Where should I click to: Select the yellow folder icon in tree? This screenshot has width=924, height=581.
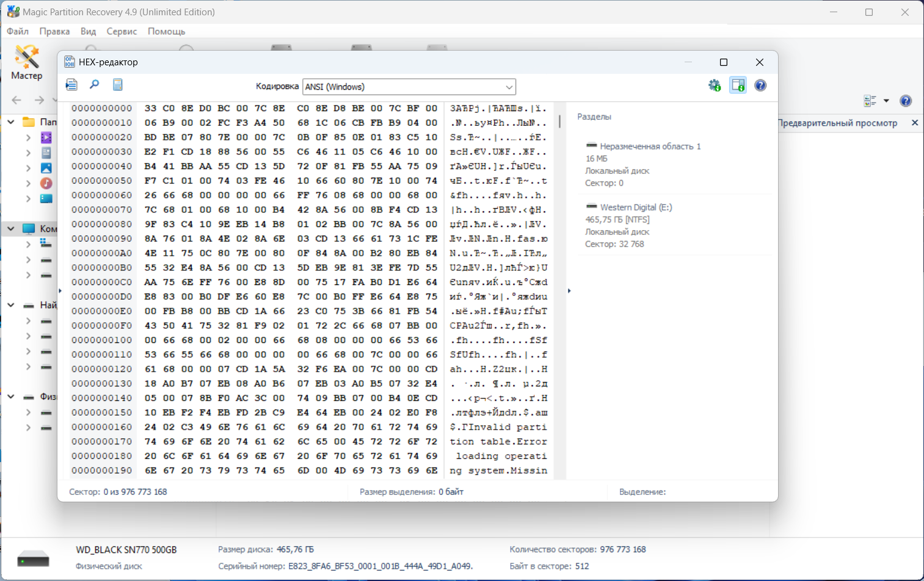click(29, 122)
